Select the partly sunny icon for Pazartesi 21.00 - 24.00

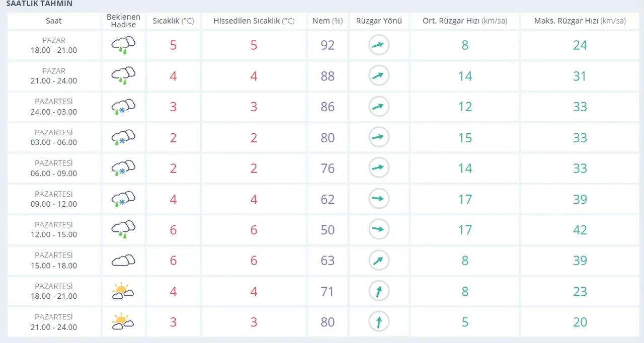click(x=123, y=322)
